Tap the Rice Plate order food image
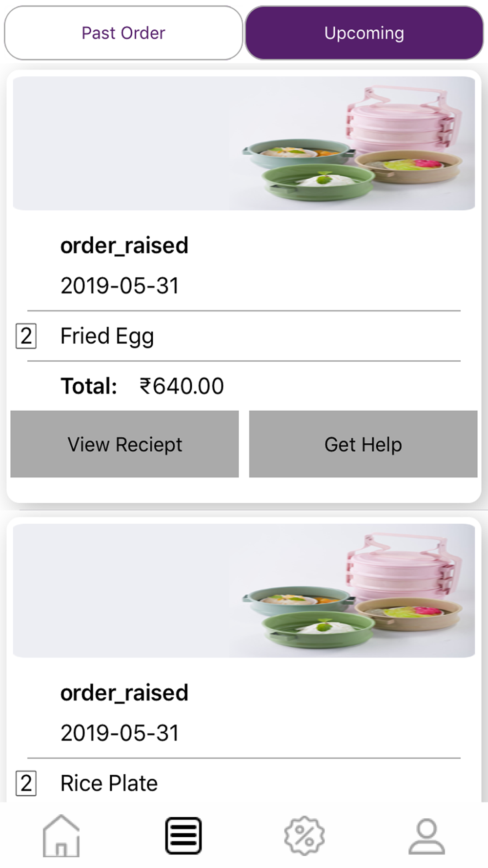 tap(244, 591)
